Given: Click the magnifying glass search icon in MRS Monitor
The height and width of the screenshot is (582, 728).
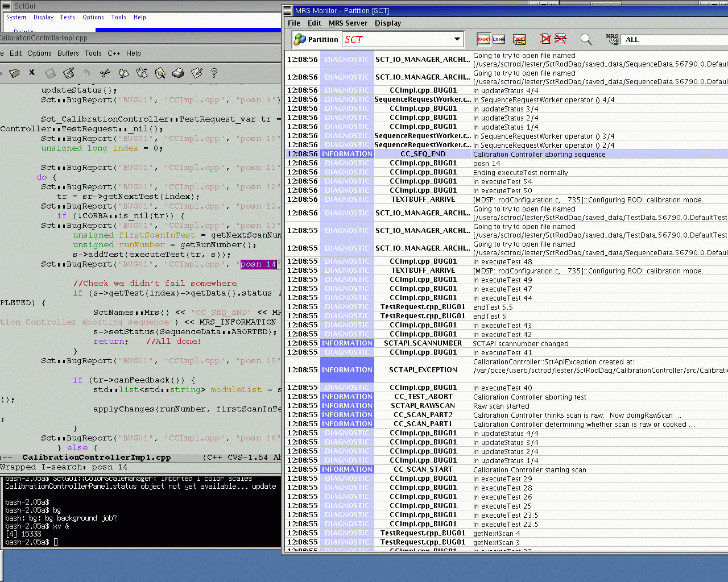Looking at the screenshot, I should tap(586, 39).
